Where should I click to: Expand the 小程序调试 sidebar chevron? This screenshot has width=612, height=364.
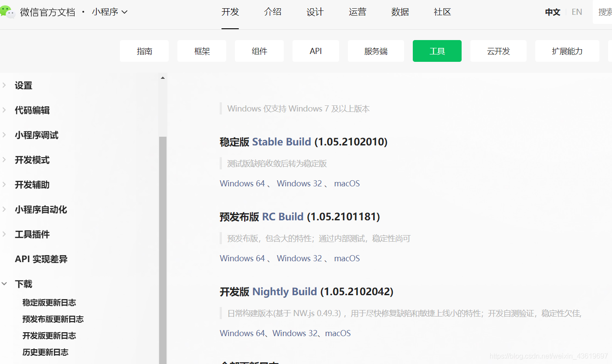coord(4,135)
